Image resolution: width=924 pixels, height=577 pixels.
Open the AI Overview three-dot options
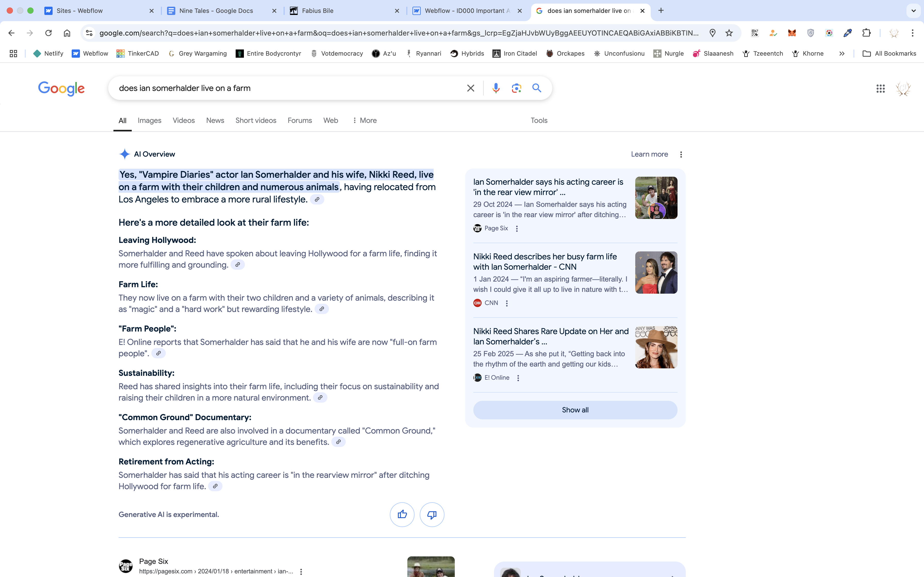[681, 154]
